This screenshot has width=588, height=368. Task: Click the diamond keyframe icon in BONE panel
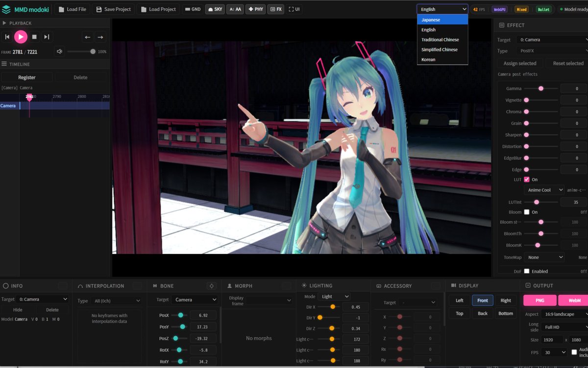211,286
